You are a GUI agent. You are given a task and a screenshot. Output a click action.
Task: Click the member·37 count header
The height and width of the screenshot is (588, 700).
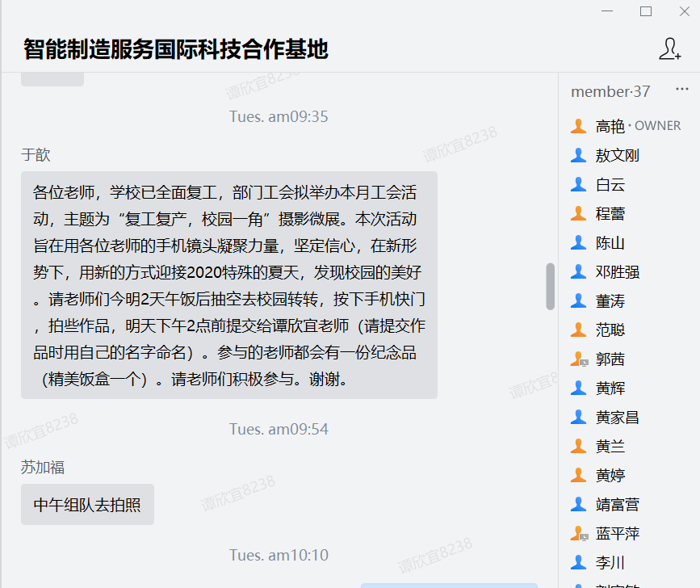tap(610, 91)
